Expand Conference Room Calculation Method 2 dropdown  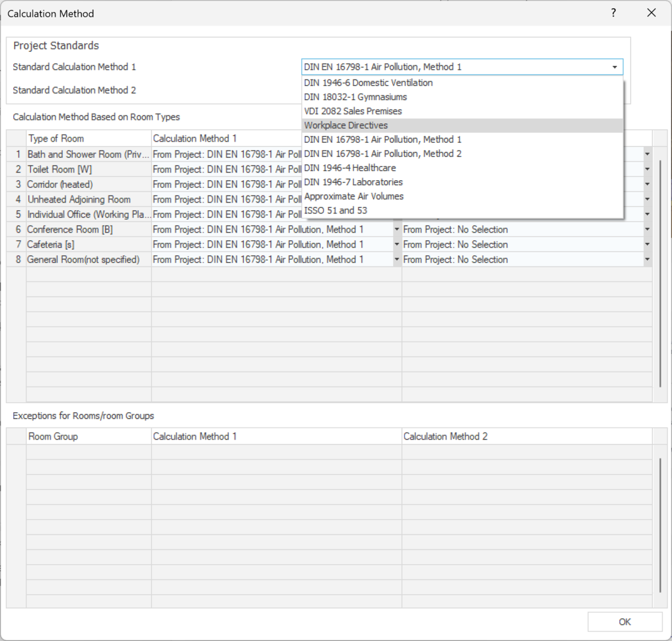647,229
